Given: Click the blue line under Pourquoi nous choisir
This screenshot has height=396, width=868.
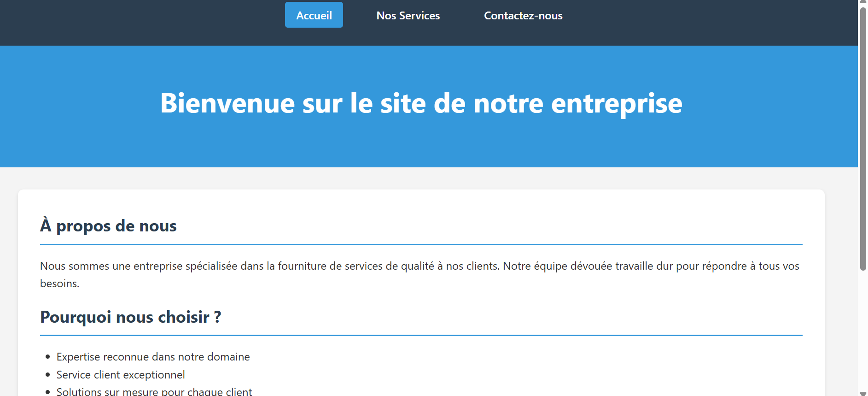Looking at the screenshot, I should click(421, 335).
